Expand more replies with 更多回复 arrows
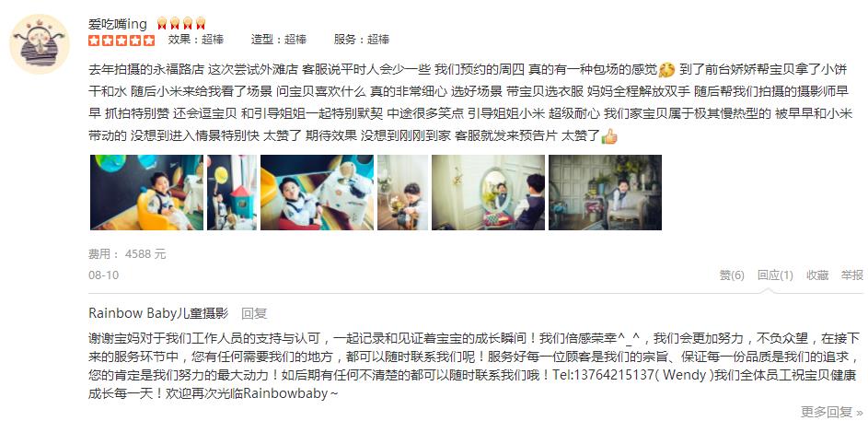Screen dimensions: 868x421 point(831,412)
